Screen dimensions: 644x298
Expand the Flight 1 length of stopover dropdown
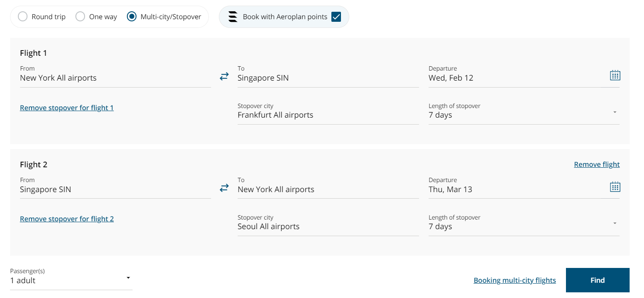click(615, 112)
